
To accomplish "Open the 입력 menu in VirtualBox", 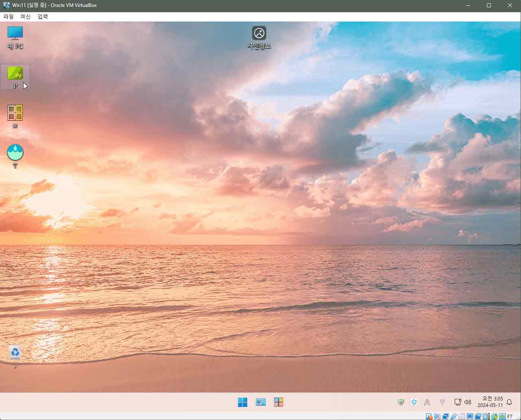I will (43, 17).
